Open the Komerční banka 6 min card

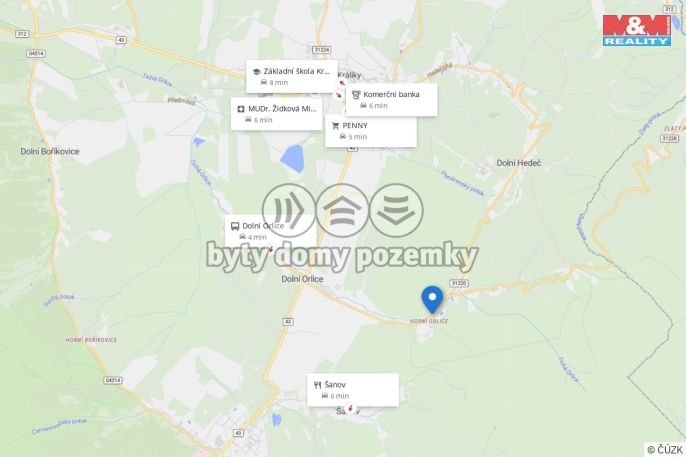(392, 100)
